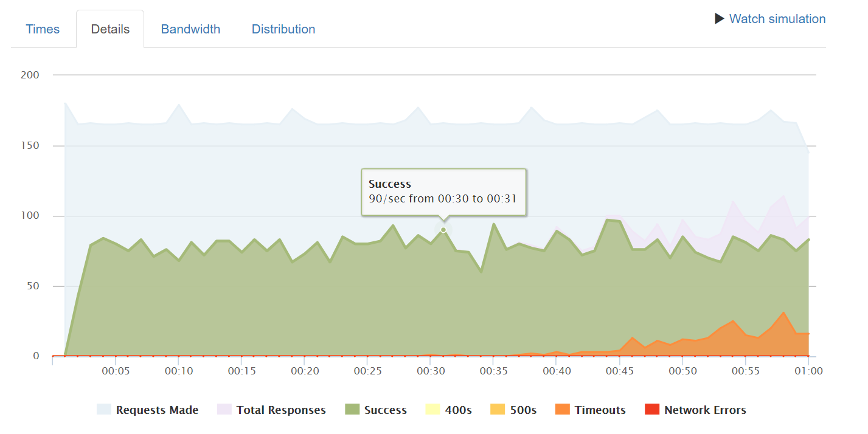Screen dimensions: 868x434
Task: Open the Watch simulation link
Action: click(777, 19)
